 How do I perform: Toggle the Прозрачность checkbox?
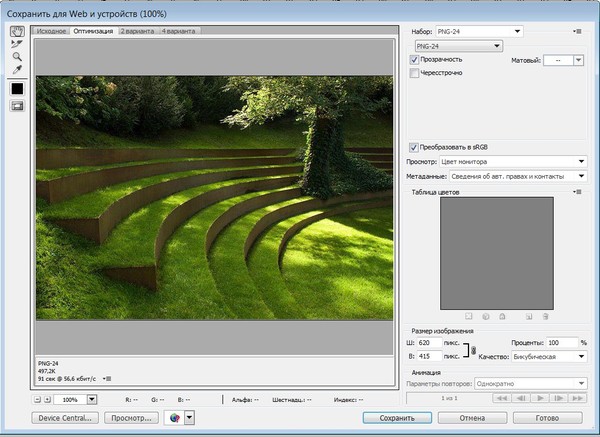click(415, 60)
